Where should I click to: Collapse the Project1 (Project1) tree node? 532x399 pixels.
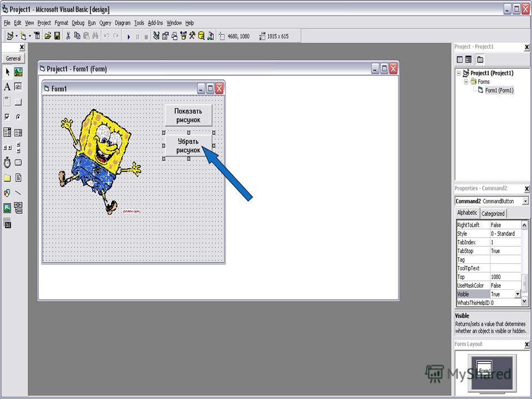pyautogui.click(x=459, y=73)
